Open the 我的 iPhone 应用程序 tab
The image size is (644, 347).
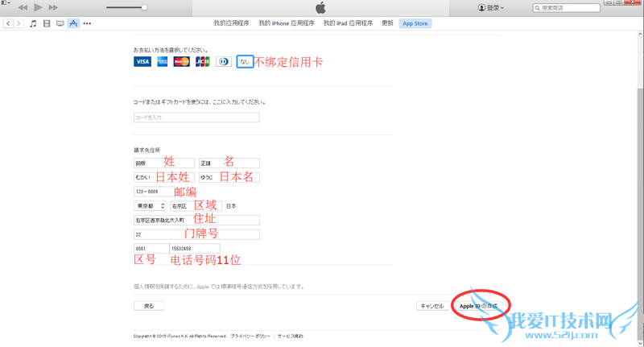pyautogui.click(x=287, y=23)
